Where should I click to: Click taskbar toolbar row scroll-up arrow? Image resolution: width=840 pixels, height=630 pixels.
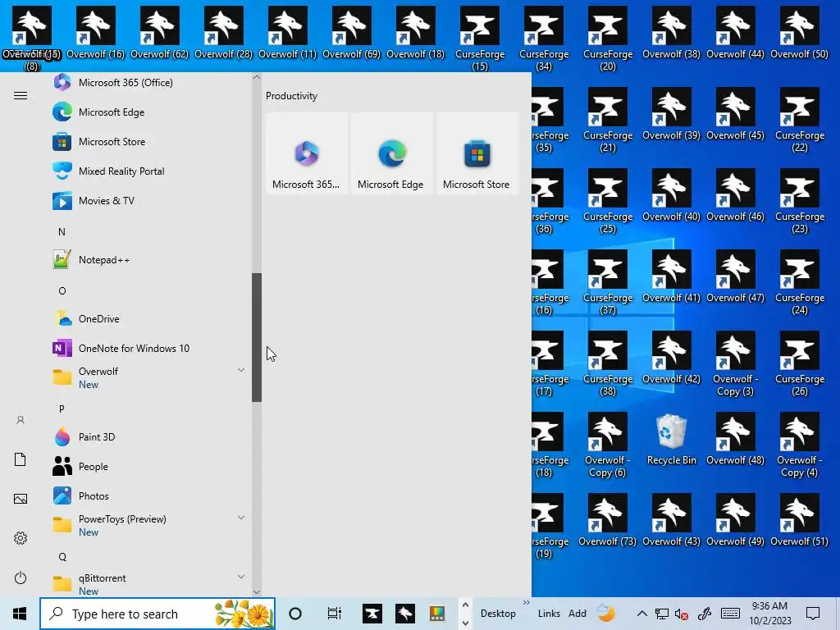pyautogui.click(x=465, y=605)
